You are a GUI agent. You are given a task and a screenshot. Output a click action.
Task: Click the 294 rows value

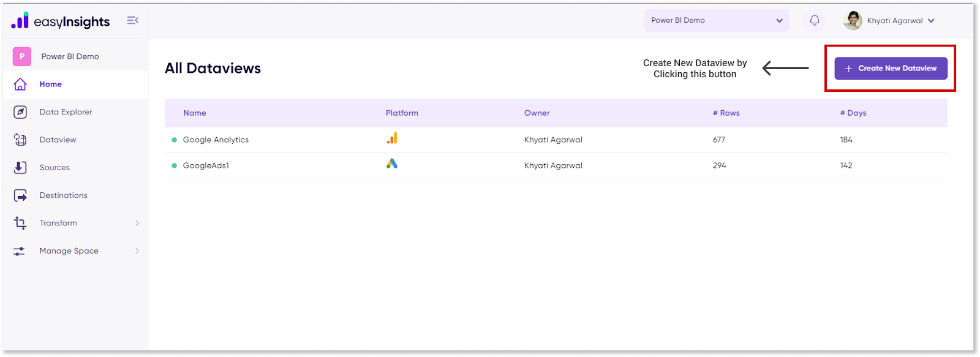(720, 165)
